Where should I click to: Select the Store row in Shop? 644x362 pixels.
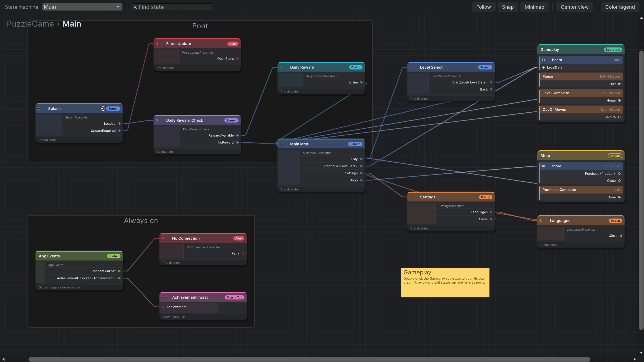pos(581,166)
